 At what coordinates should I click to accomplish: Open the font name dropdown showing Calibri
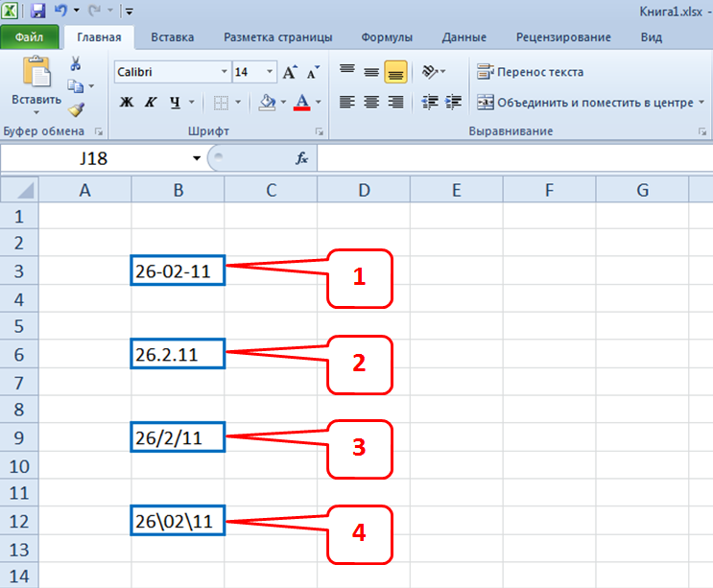pyautogui.click(x=224, y=72)
